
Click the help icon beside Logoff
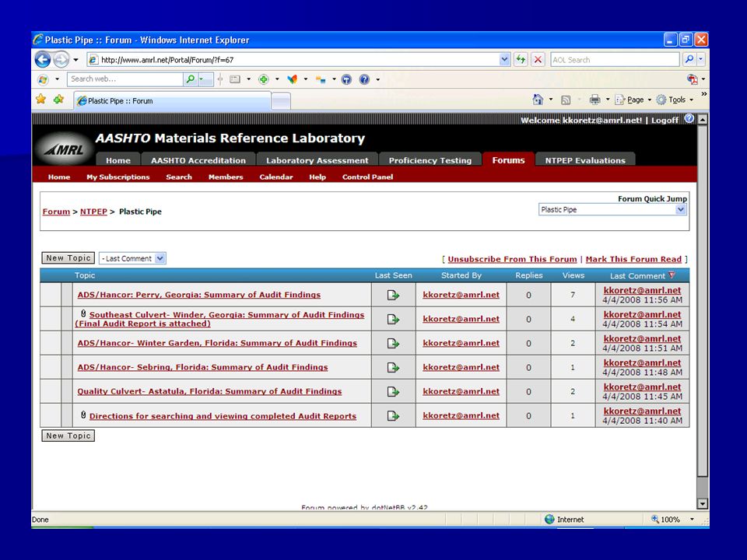(689, 119)
